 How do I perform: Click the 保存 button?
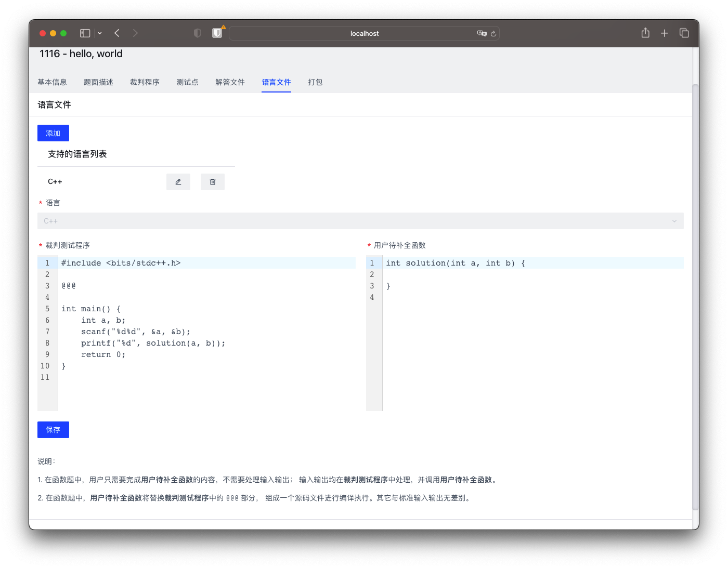[x=53, y=430]
